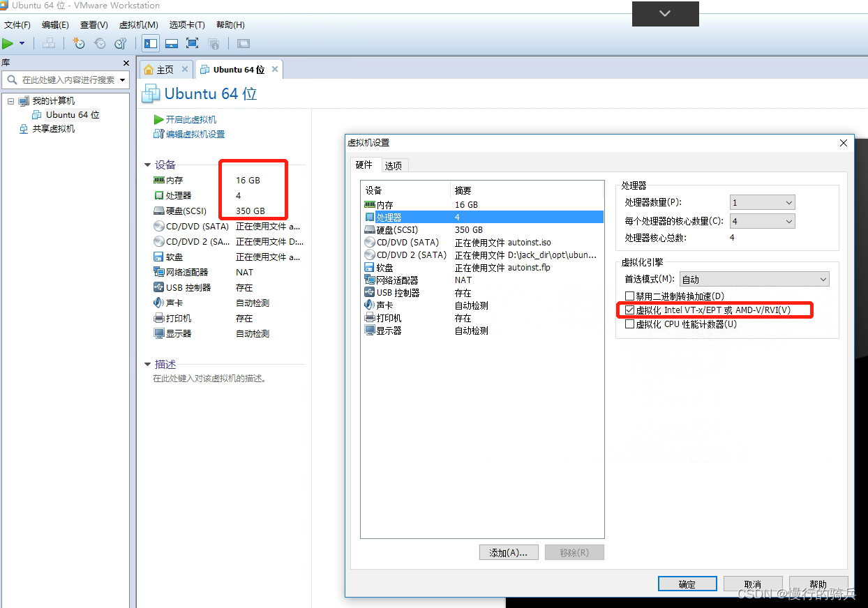This screenshot has height=608, width=868.
Task: Select CD/DVD (SATA) row in settings list
Action: click(482, 243)
